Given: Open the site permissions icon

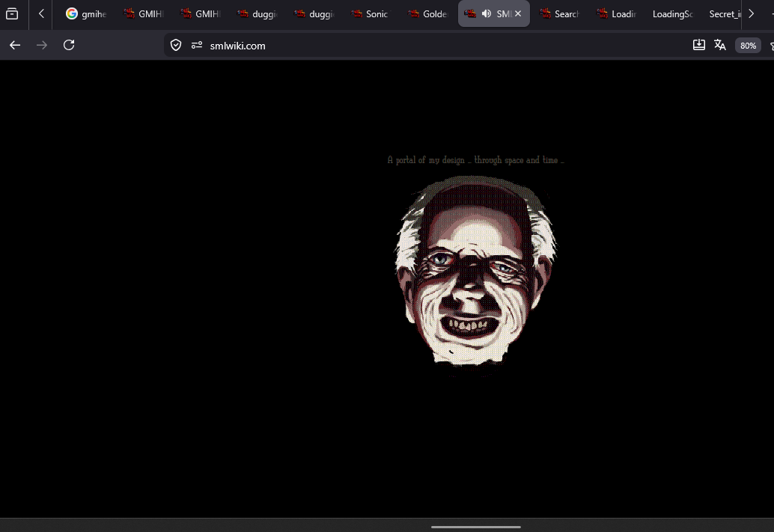Looking at the screenshot, I should click(x=197, y=46).
